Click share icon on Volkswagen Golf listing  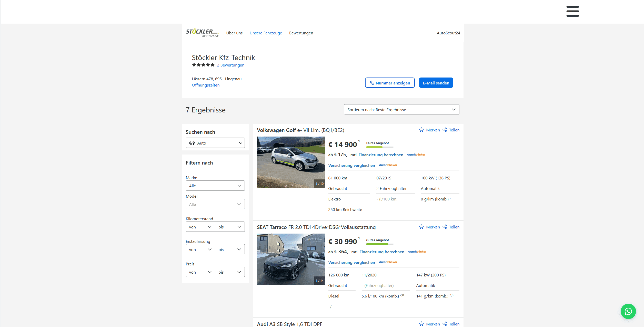pos(445,130)
